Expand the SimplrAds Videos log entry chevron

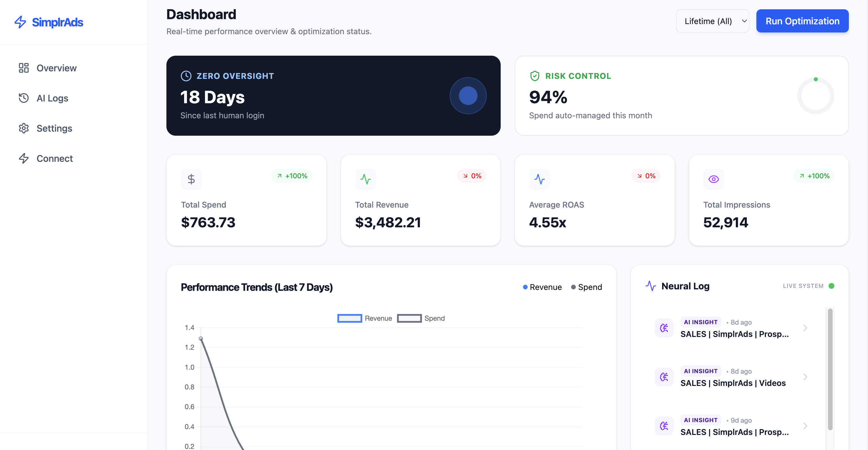[x=805, y=377]
